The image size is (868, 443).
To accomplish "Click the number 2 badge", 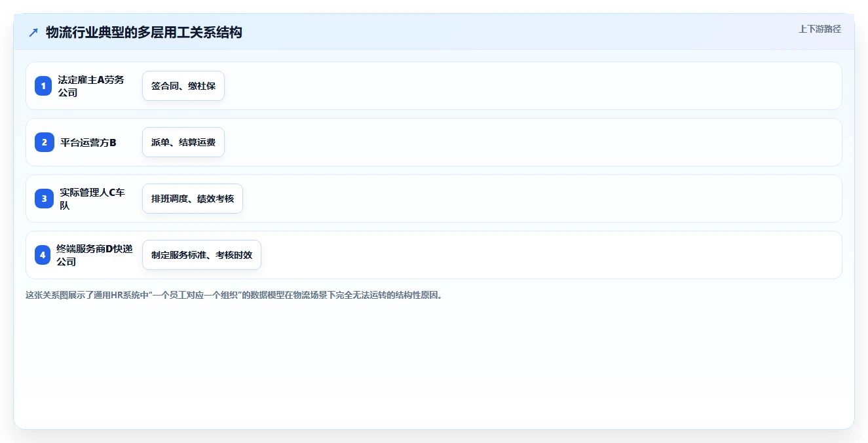I will (44, 142).
